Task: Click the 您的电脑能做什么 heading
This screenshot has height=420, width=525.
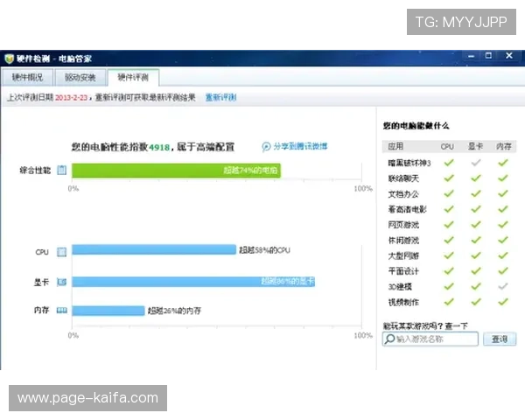Action: [416, 126]
